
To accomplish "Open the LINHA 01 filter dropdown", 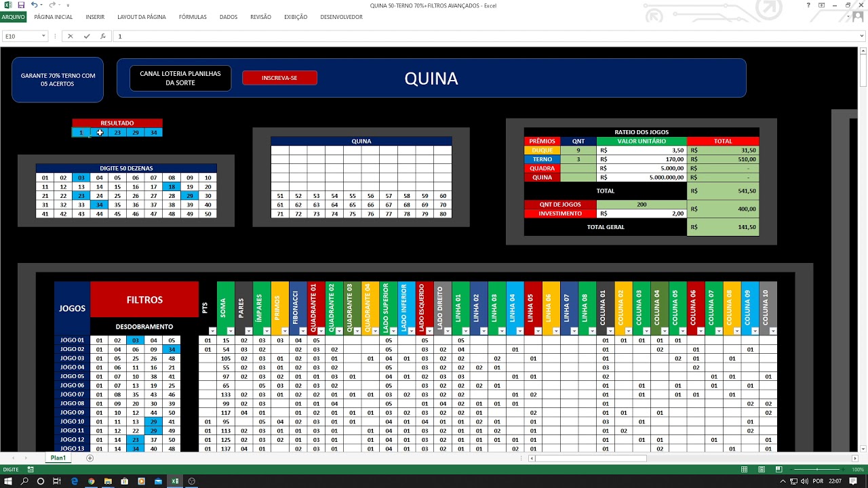I will tap(466, 331).
